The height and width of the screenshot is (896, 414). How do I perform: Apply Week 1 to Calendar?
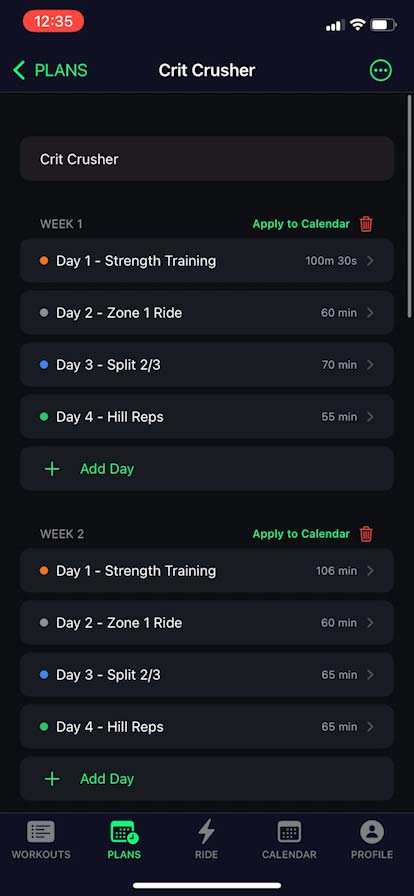[301, 224]
